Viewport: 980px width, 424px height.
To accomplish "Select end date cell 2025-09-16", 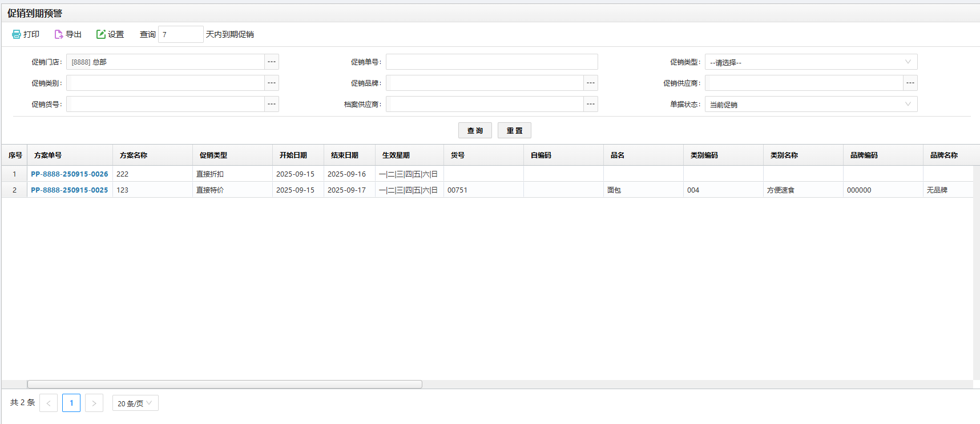I will 349,174.
